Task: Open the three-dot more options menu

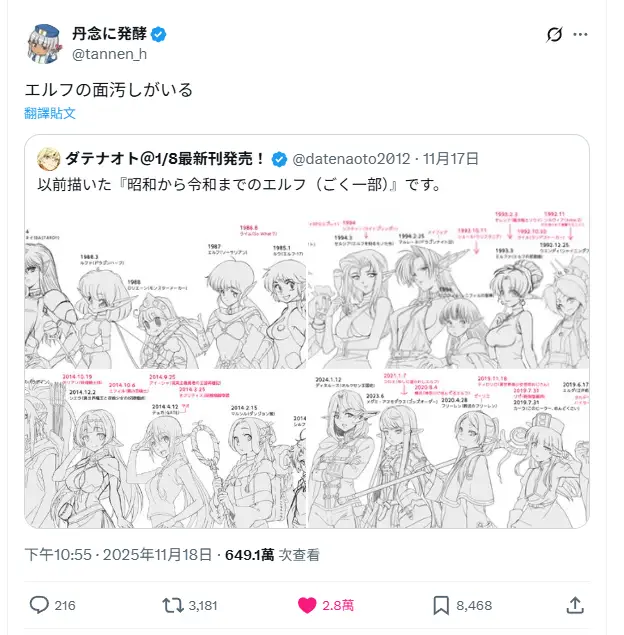Action: point(580,34)
